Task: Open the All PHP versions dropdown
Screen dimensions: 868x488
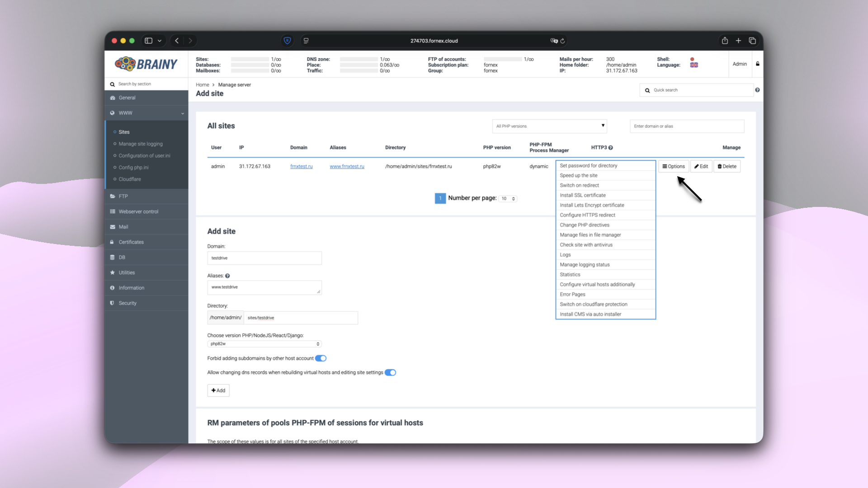Action: [x=549, y=126]
